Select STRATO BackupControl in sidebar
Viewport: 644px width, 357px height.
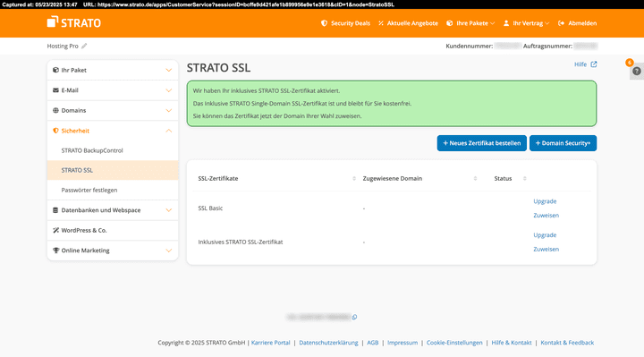(92, 150)
